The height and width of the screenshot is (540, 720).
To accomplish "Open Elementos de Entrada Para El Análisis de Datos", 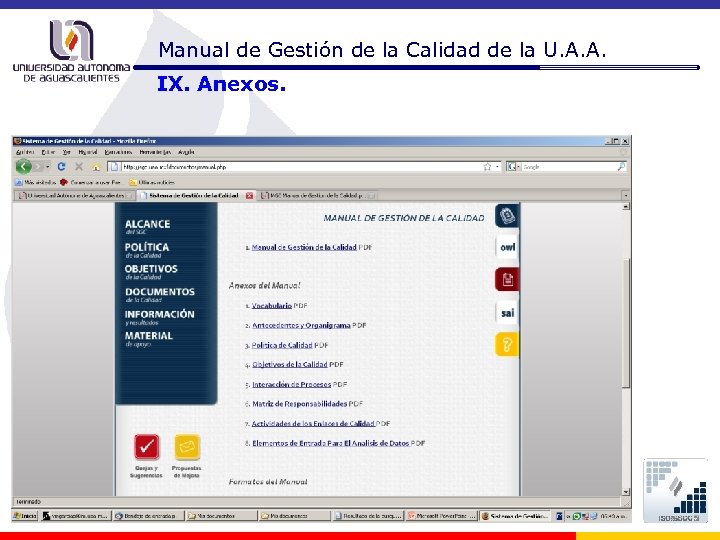I will point(331,443).
